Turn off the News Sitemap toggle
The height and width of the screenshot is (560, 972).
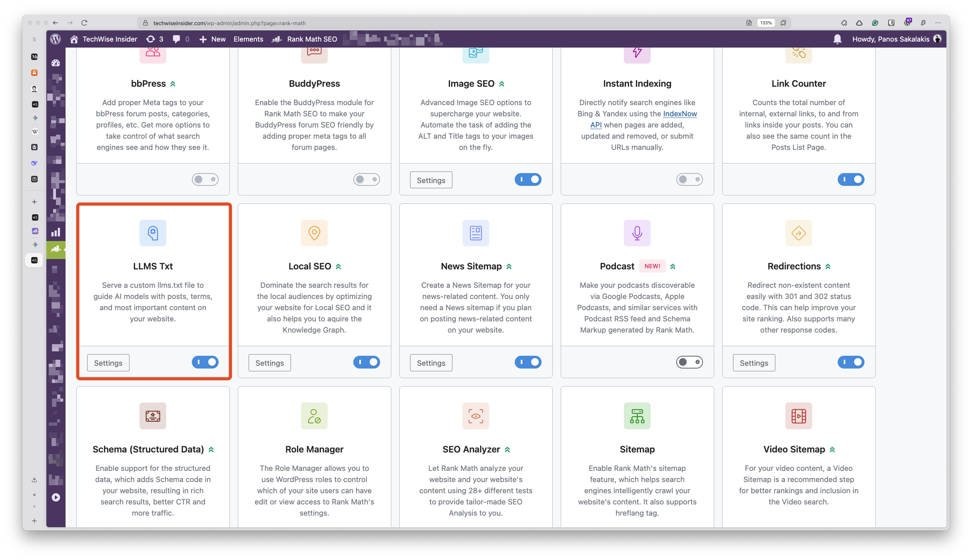pos(528,362)
